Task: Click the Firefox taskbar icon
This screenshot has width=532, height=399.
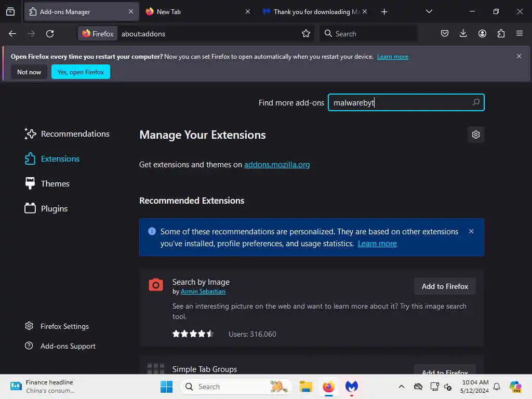Action: [328, 387]
